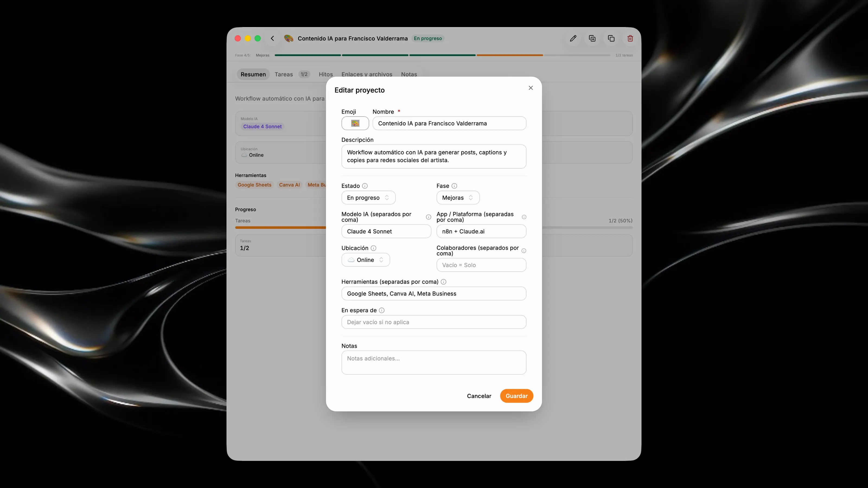The width and height of the screenshot is (868, 488).
Task: Click info icon next to Herramientas label
Action: tap(443, 282)
